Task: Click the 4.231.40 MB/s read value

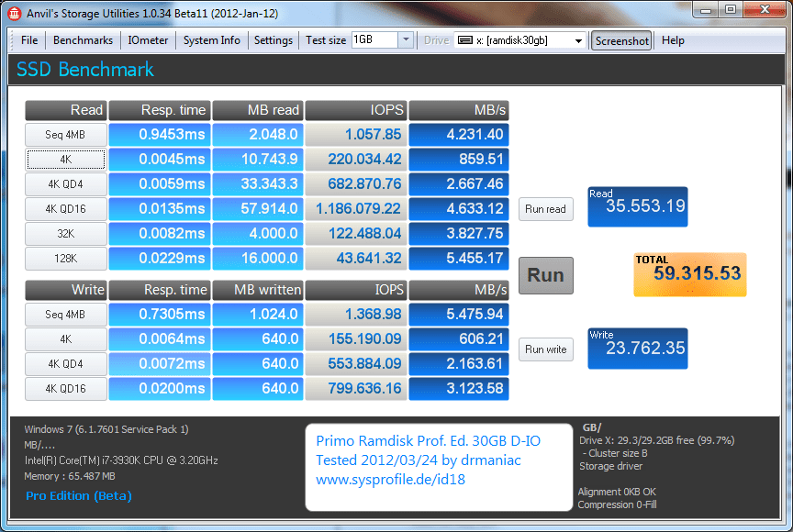Action: (x=459, y=135)
